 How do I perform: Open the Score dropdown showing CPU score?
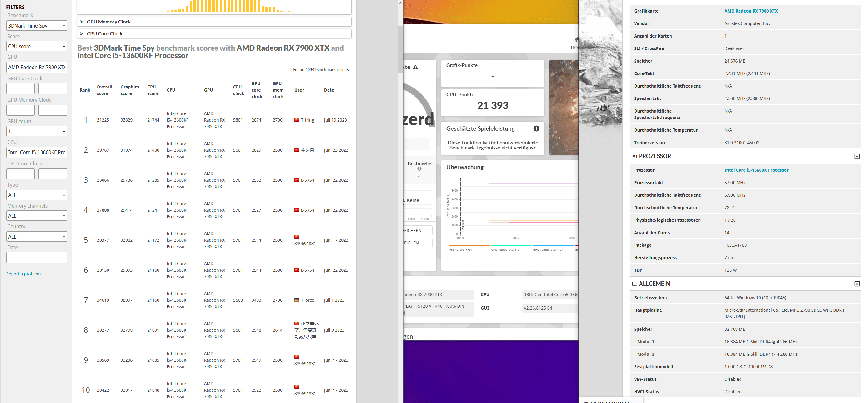(x=37, y=46)
